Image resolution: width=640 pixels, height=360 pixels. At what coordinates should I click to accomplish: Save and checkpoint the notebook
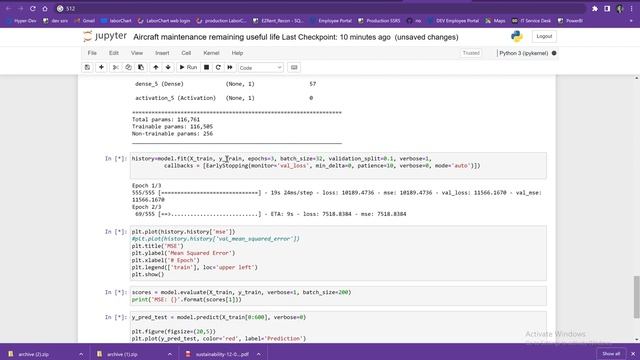tap(87, 67)
